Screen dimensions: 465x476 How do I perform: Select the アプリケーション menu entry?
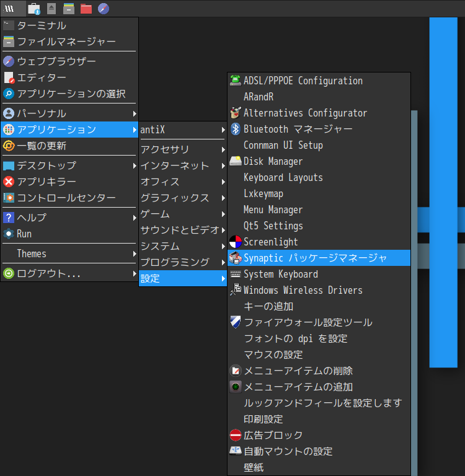(69, 130)
